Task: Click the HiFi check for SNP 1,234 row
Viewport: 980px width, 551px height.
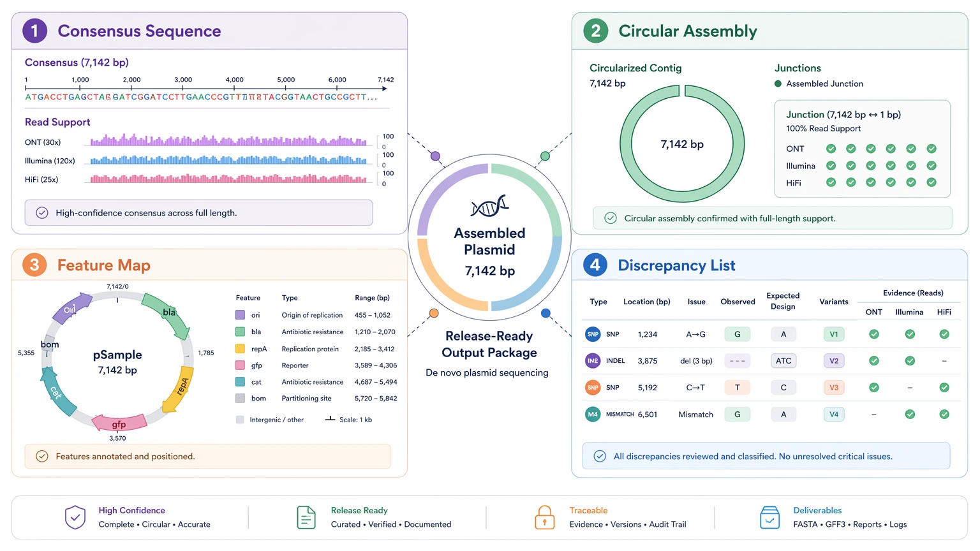Action: tap(944, 334)
